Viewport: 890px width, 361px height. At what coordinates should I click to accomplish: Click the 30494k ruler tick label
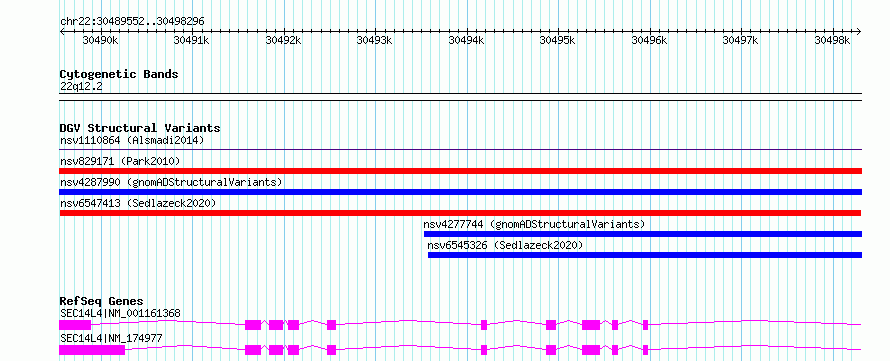(467, 40)
